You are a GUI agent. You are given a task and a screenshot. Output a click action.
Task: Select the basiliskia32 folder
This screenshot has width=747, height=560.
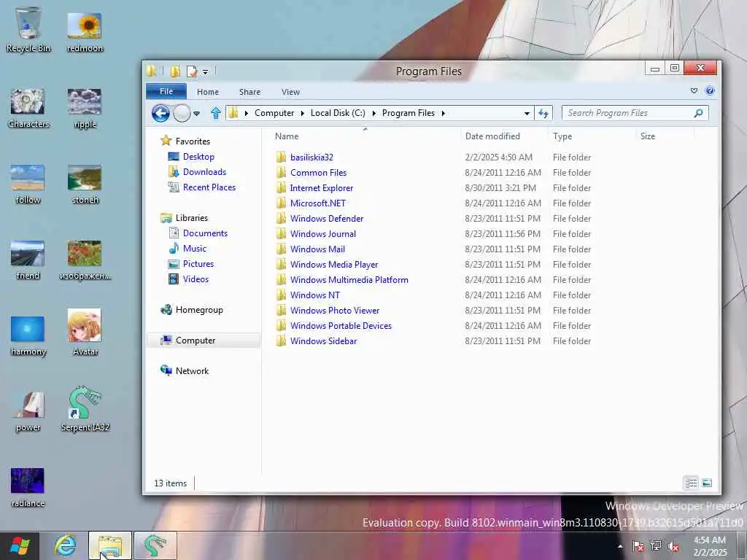(311, 157)
